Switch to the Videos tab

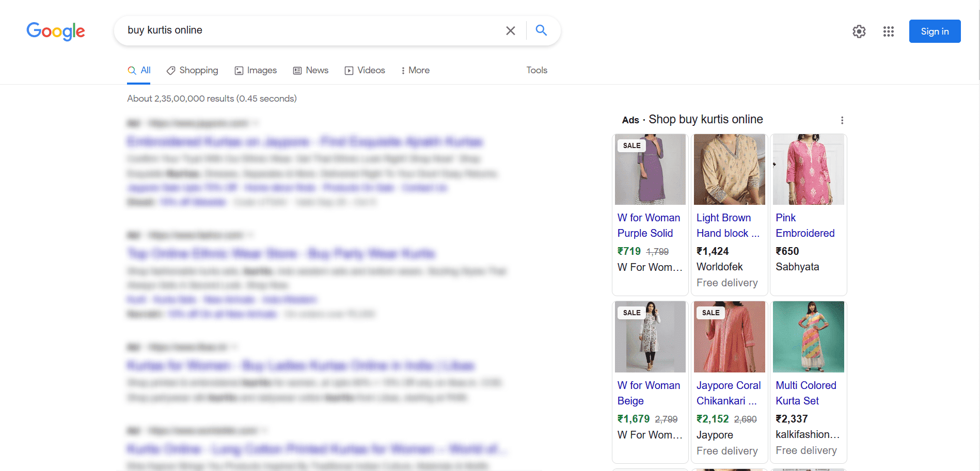click(x=365, y=70)
